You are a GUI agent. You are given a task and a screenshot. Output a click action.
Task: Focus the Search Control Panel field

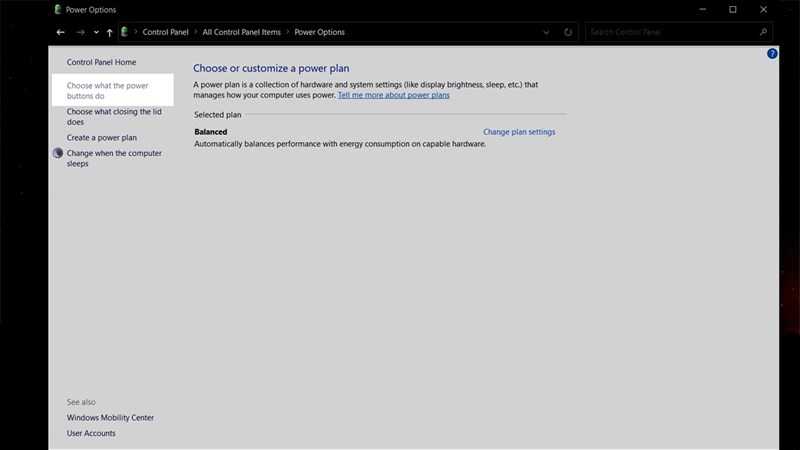click(670, 32)
